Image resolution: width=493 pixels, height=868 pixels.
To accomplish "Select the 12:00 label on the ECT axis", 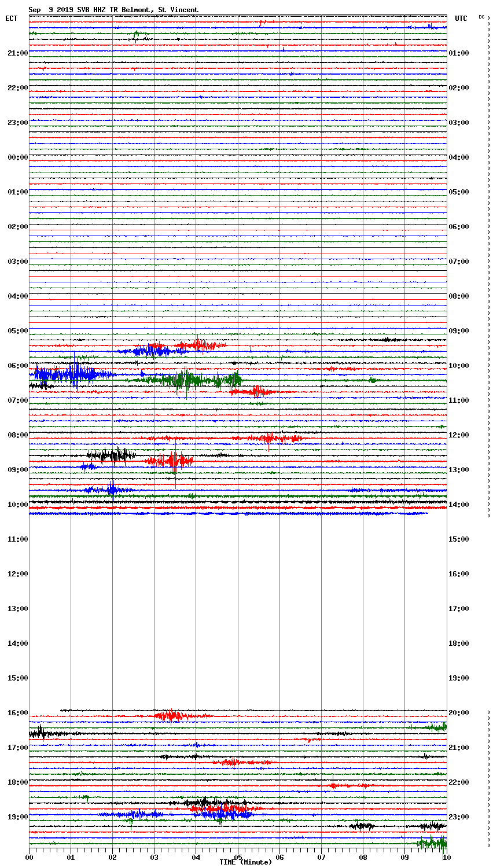I will (17, 574).
